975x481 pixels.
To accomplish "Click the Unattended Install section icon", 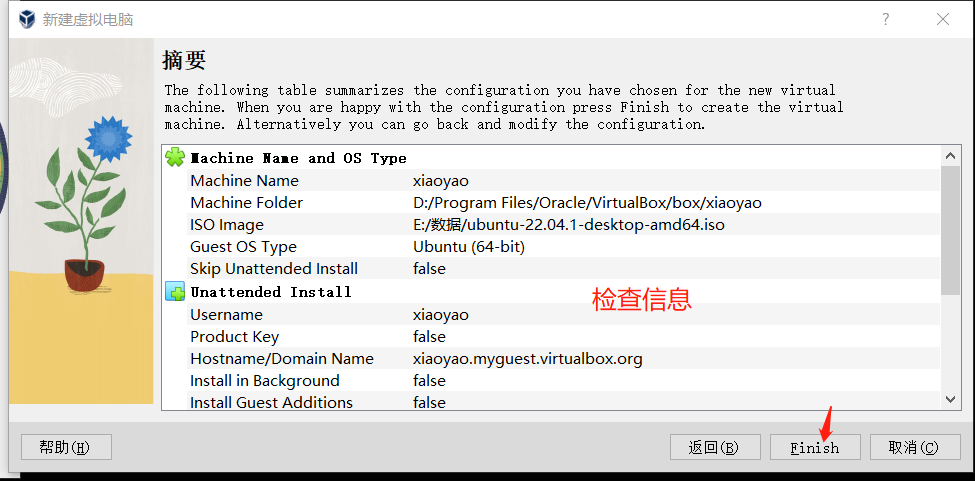I will [175, 291].
